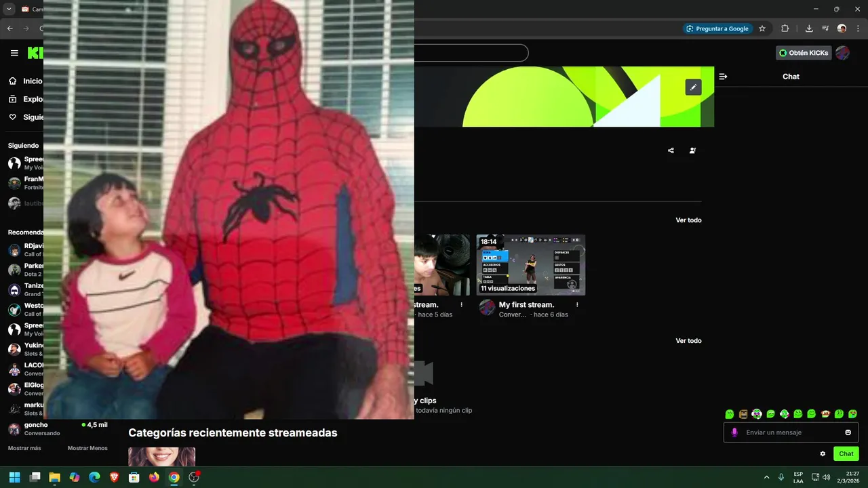Open Firefox from taskbar
Image resolution: width=868 pixels, height=488 pixels.
[x=154, y=477]
